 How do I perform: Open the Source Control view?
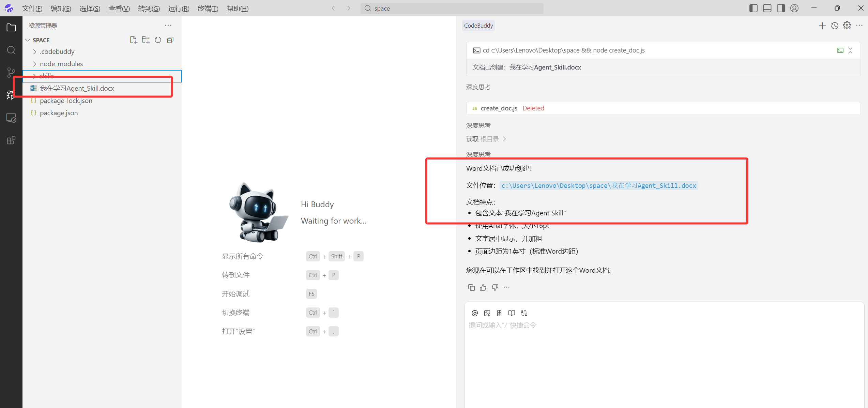coord(11,72)
